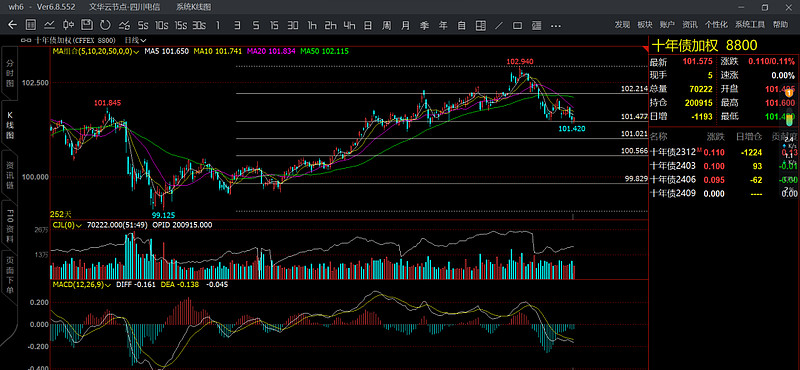800x370 pixels.
Task: Click the 102.940 high price label
Action: pos(520,61)
